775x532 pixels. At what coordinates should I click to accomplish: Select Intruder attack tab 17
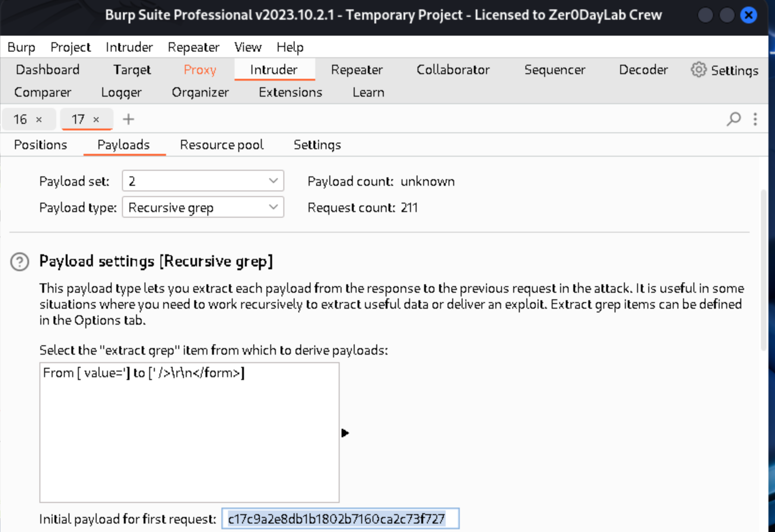pos(78,120)
